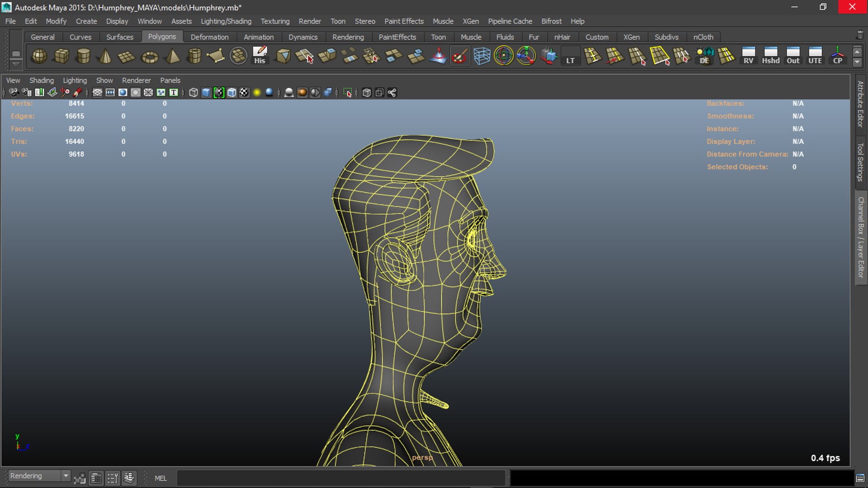868x488 pixels.
Task: Create a polygon cone from the shelf
Action: click(105, 56)
